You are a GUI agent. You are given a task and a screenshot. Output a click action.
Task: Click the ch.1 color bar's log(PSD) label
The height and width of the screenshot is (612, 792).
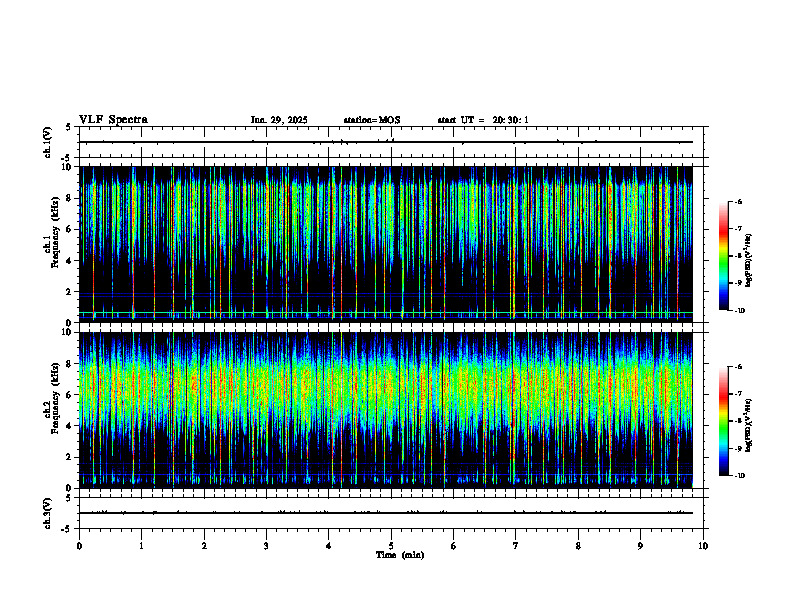pos(748,261)
